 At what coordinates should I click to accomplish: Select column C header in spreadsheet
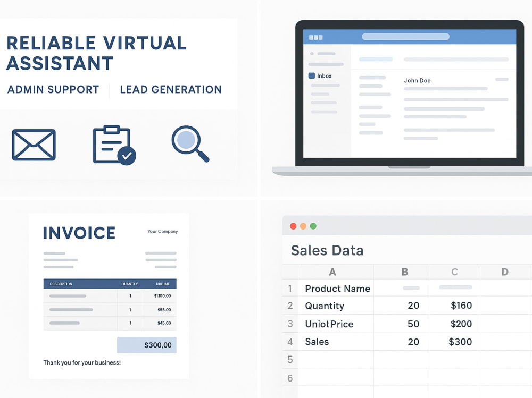pyautogui.click(x=455, y=272)
